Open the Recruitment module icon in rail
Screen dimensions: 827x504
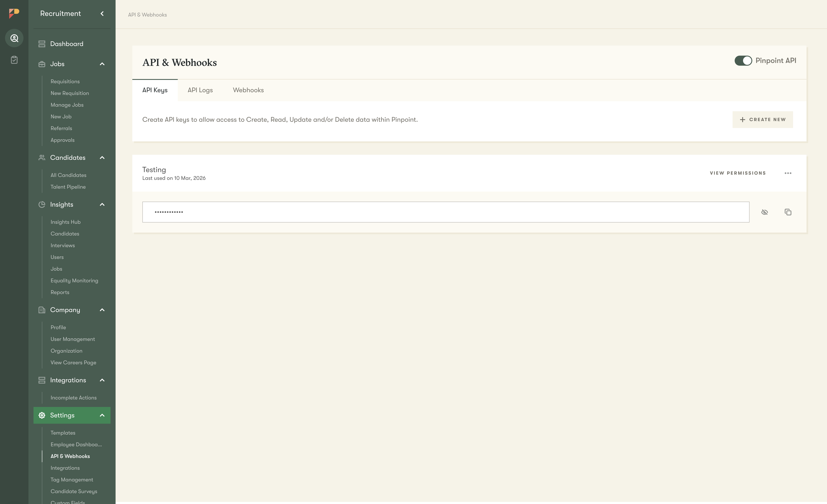[x=14, y=38]
